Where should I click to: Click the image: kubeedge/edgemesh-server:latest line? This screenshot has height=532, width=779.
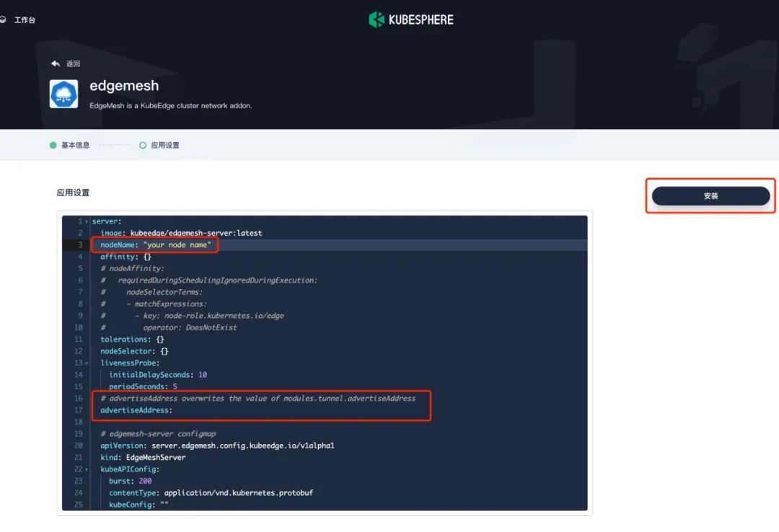pos(181,233)
